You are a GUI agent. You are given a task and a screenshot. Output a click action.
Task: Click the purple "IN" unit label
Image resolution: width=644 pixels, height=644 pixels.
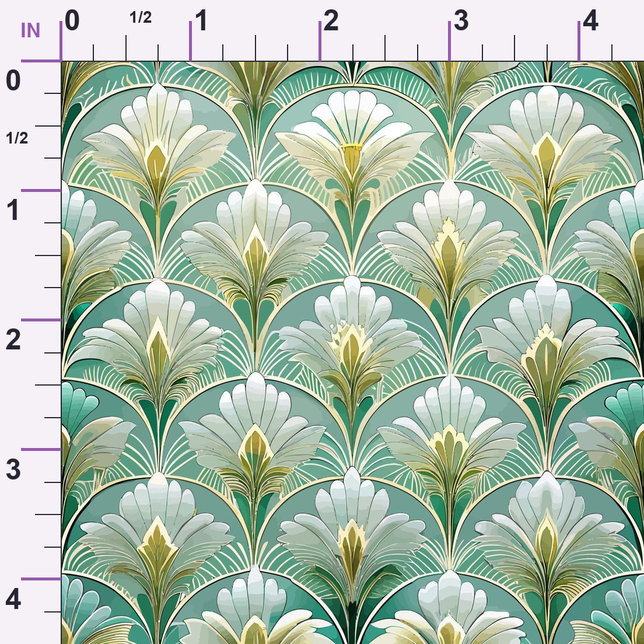pyautogui.click(x=30, y=30)
